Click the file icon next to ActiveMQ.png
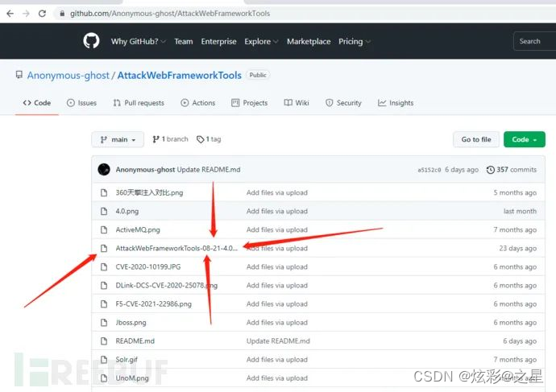The width and height of the screenshot is (556, 392). click(x=104, y=230)
